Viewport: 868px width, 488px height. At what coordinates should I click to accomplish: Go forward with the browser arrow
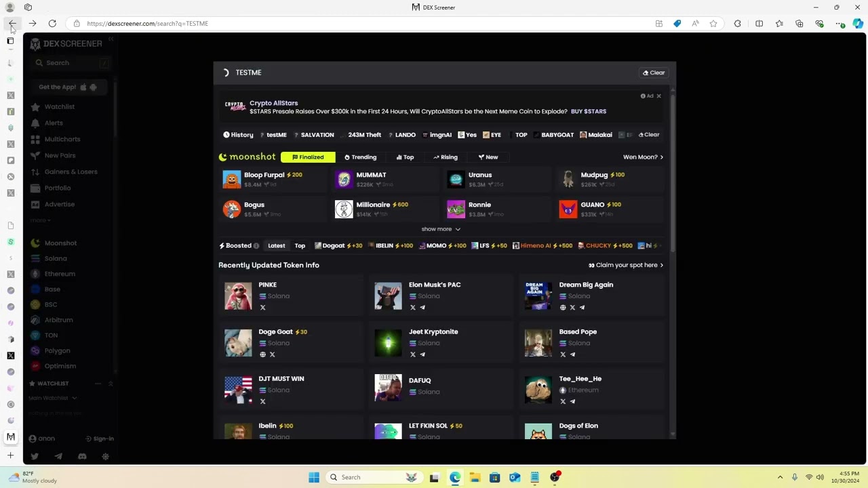pyautogui.click(x=32, y=24)
